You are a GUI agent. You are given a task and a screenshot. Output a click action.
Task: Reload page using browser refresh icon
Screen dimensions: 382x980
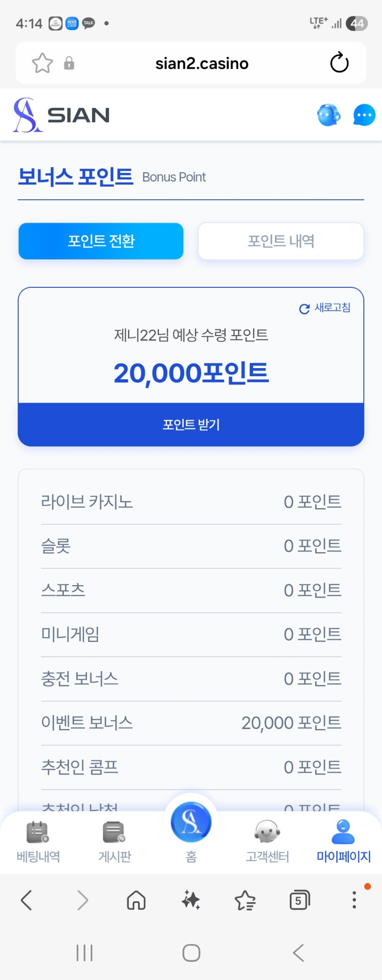[x=339, y=63]
